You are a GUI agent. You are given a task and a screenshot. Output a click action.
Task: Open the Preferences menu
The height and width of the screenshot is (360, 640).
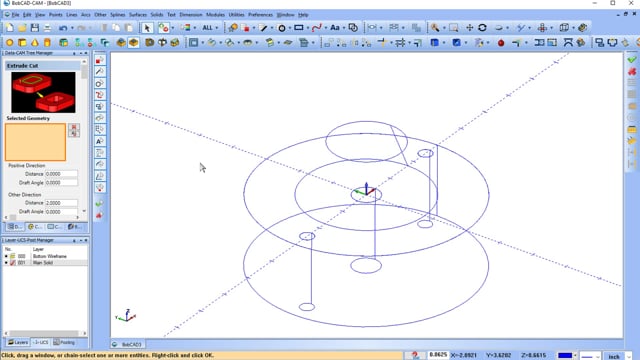pyautogui.click(x=260, y=15)
